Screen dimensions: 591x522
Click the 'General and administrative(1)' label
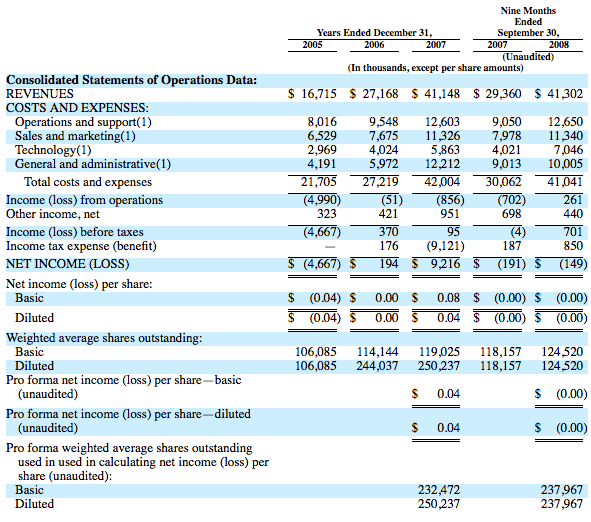(93, 164)
